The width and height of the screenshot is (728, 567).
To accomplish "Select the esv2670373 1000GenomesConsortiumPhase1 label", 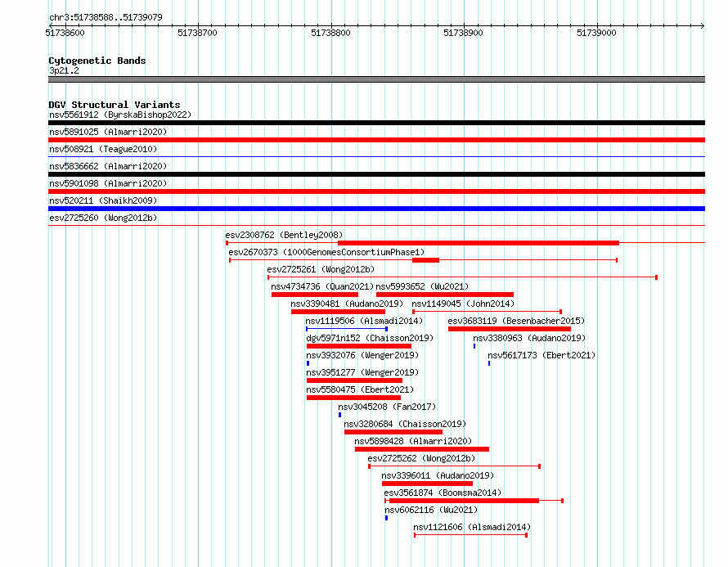I will [326, 252].
